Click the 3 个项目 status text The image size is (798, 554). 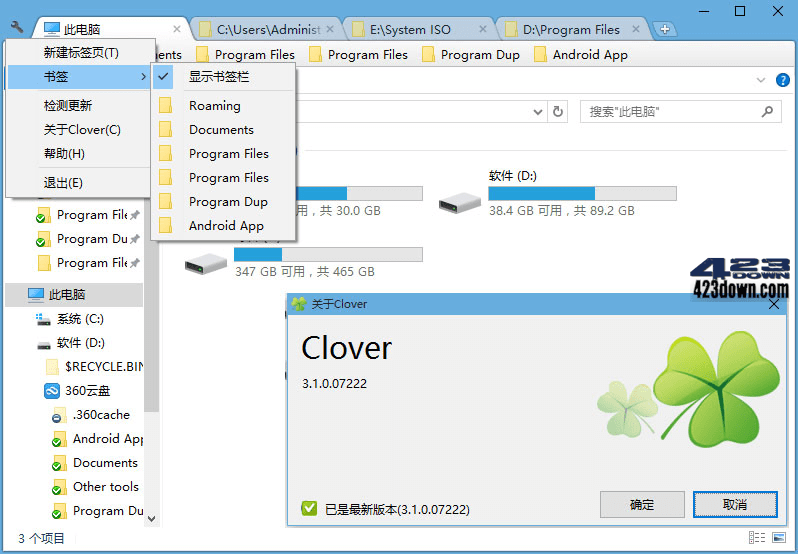pos(42,538)
